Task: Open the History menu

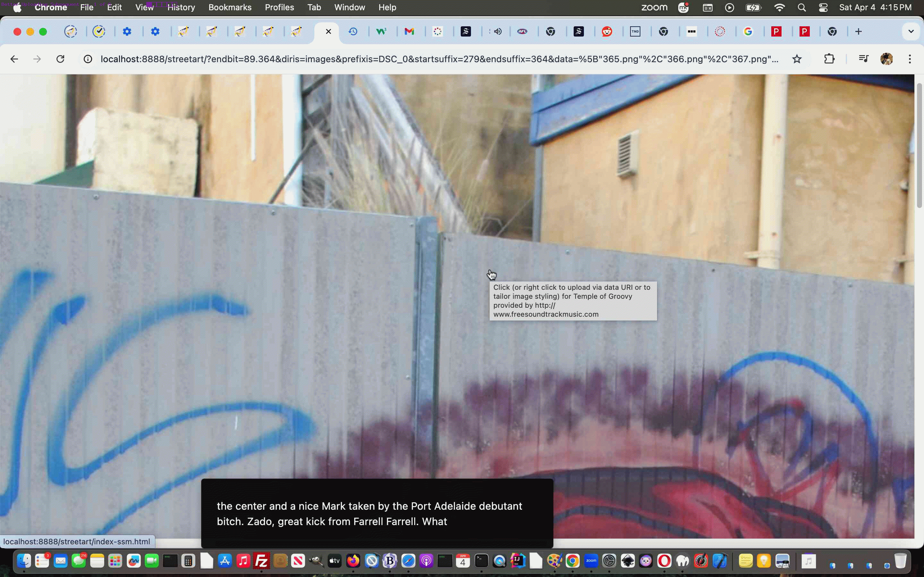Action: [x=181, y=7]
